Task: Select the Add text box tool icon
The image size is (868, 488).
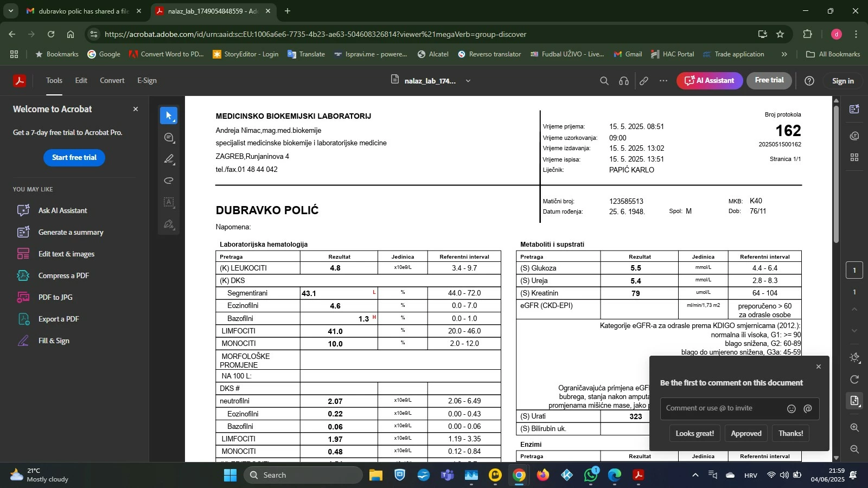Action: click(169, 202)
